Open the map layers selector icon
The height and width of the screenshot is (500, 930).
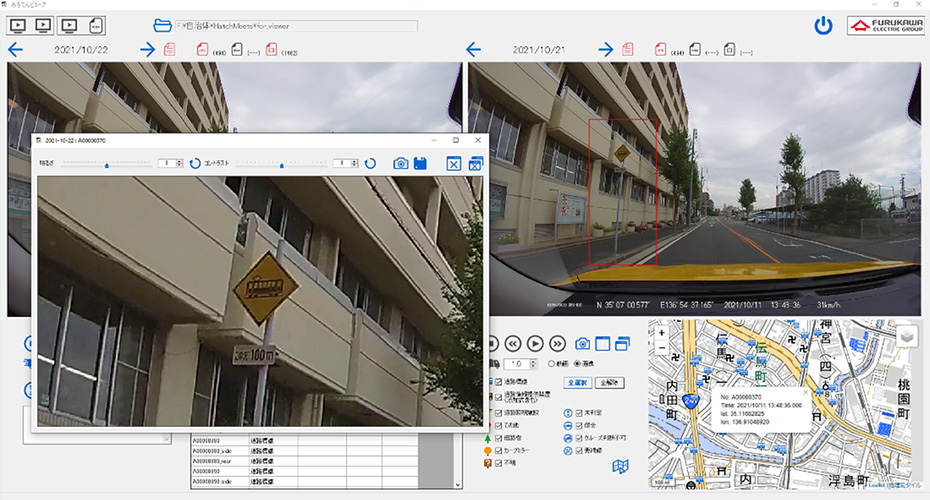(906, 336)
